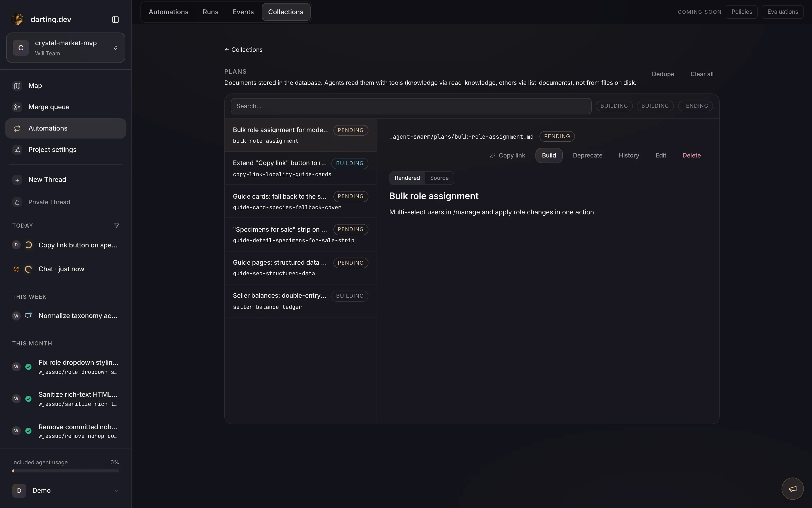Toggle the second BUILDING filter chip
Screen dimensions: 812x508
point(655,106)
